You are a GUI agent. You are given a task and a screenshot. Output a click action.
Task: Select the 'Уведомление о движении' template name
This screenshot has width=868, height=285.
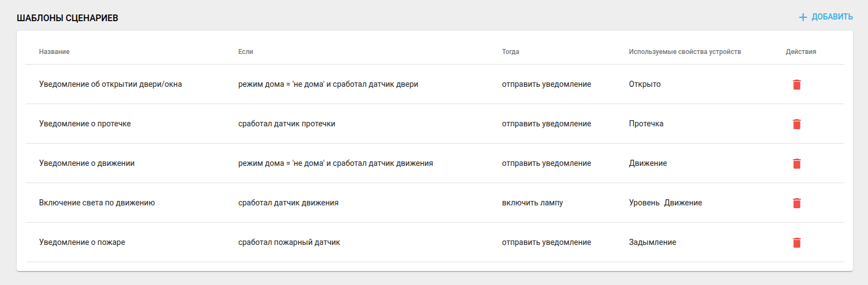87,164
